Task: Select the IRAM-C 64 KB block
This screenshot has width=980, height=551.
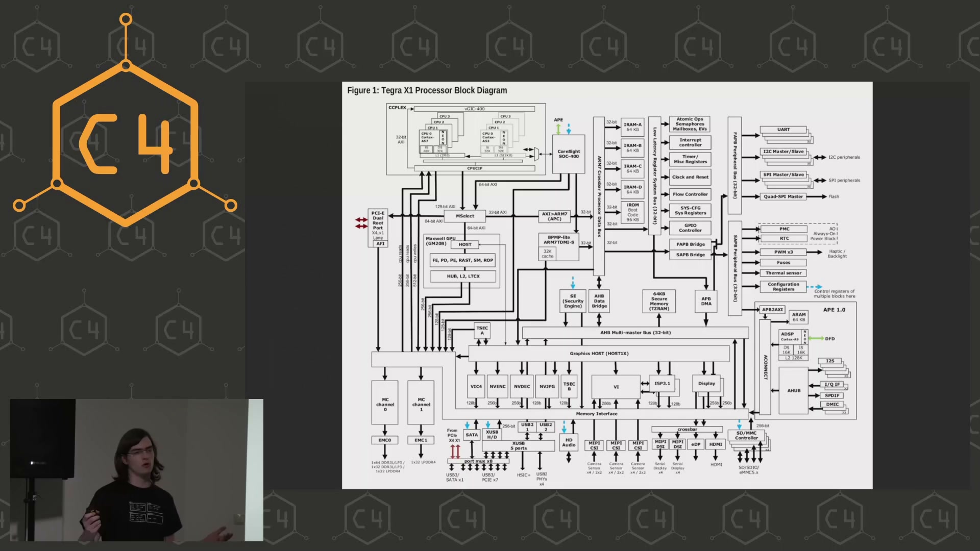Action: [x=632, y=169]
